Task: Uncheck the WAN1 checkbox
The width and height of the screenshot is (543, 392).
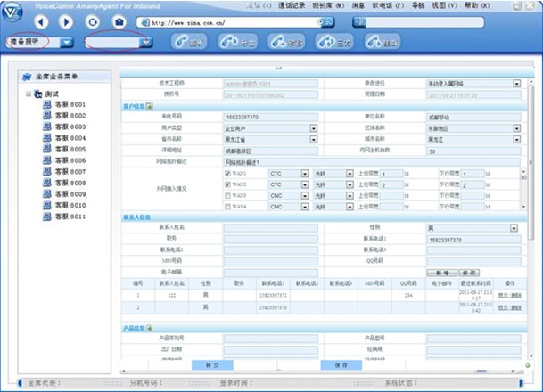Action: (x=228, y=174)
